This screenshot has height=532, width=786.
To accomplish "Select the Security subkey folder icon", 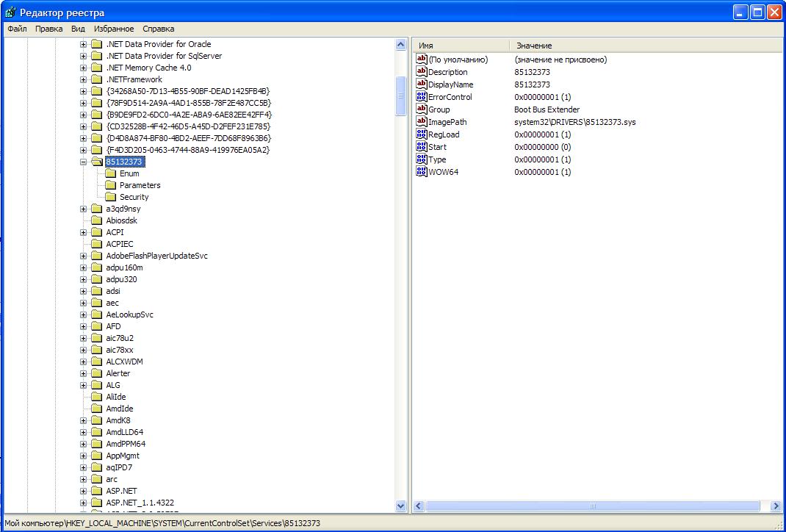I will tap(111, 197).
